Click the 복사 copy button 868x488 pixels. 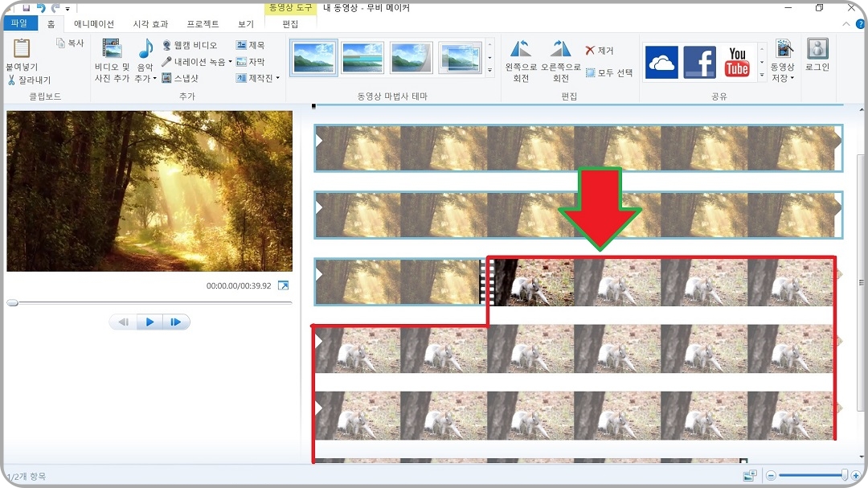[70, 43]
